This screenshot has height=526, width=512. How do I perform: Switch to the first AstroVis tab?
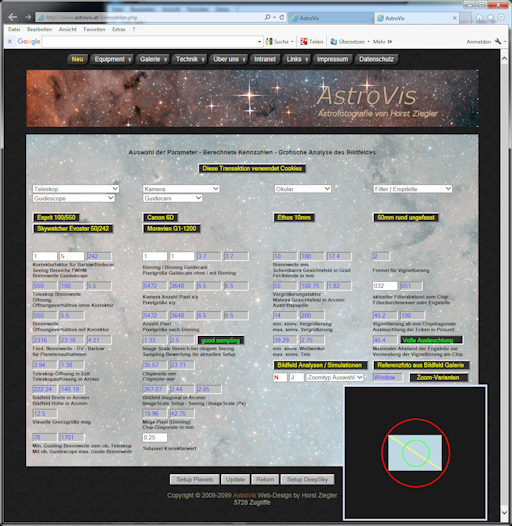[x=331, y=18]
